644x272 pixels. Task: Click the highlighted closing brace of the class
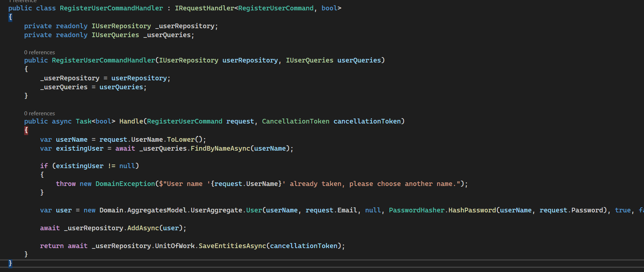10,263
